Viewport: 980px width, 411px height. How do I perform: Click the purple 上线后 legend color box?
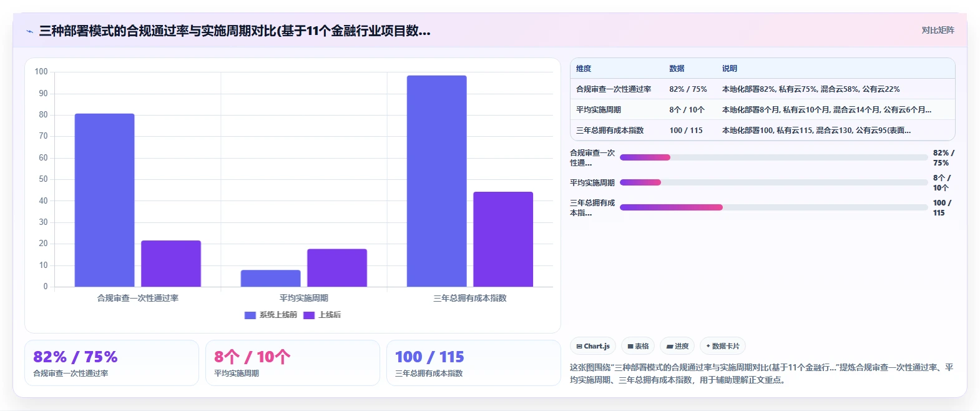[309, 315]
